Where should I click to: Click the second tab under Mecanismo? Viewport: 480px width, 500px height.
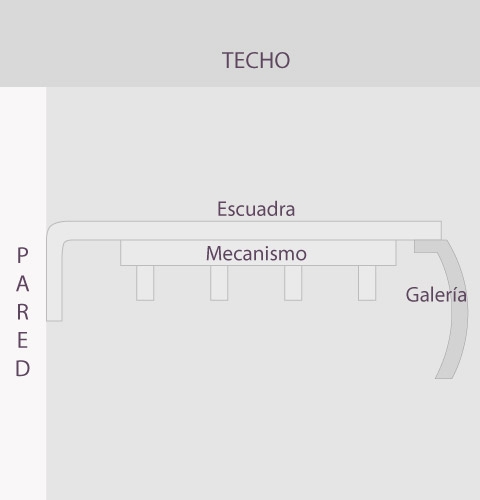(x=219, y=283)
